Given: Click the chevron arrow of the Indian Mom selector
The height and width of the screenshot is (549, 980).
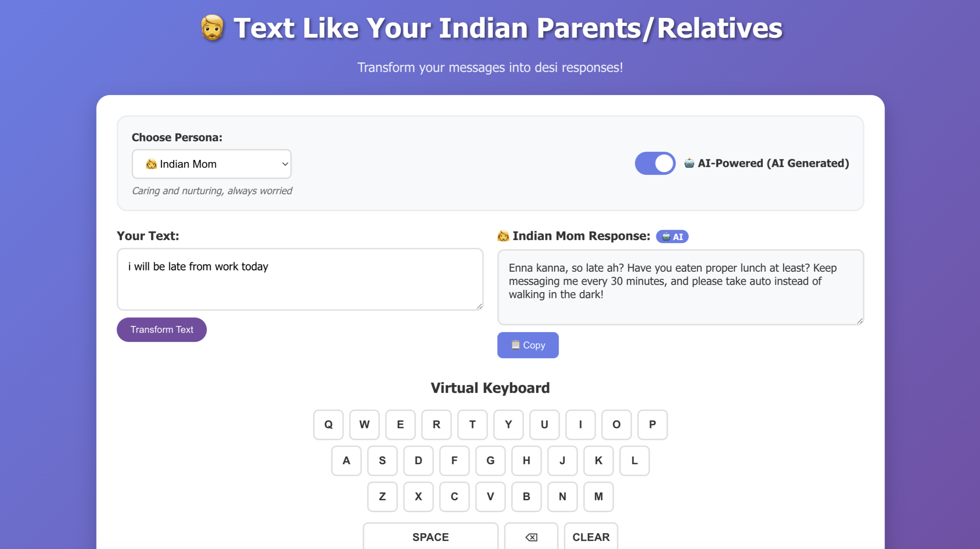Looking at the screenshot, I should [285, 164].
